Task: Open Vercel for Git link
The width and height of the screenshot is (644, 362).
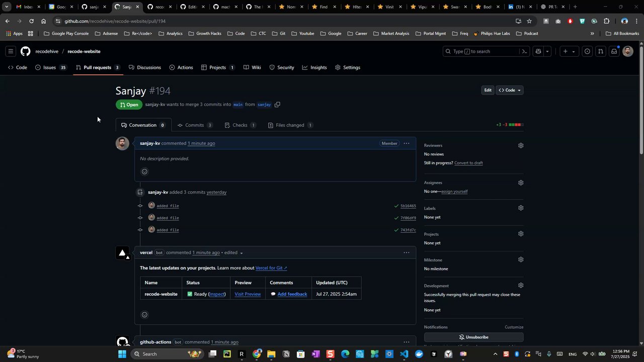Action: tap(271, 268)
